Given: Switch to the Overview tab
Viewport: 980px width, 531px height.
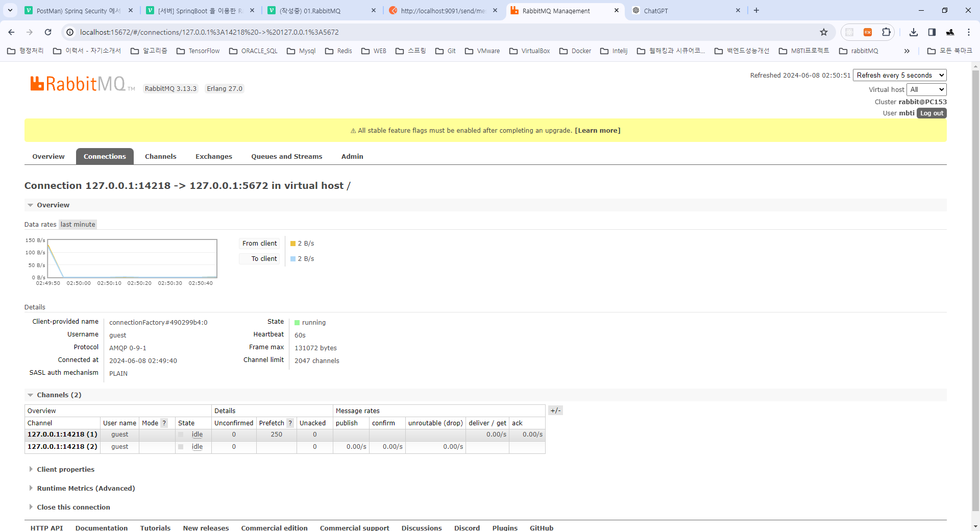Looking at the screenshot, I should [x=48, y=156].
